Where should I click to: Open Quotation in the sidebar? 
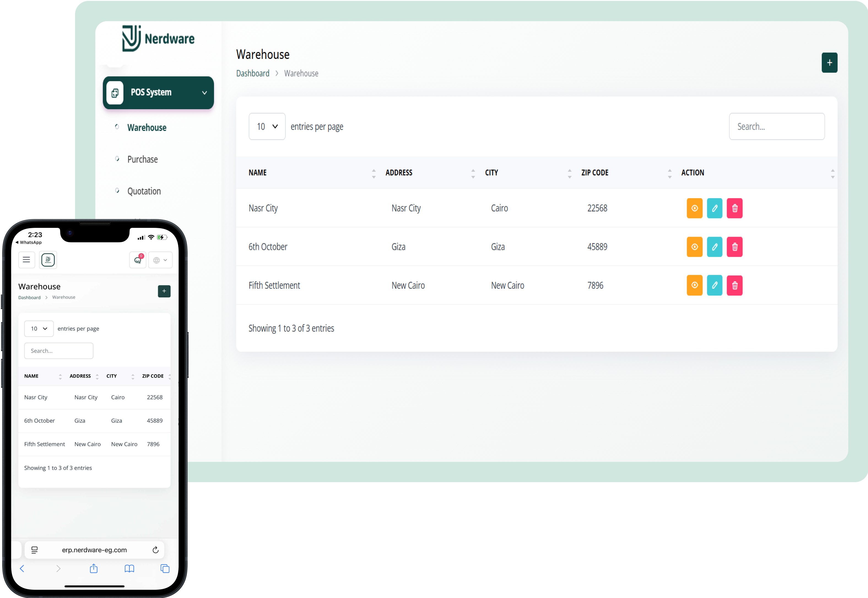coord(144,192)
